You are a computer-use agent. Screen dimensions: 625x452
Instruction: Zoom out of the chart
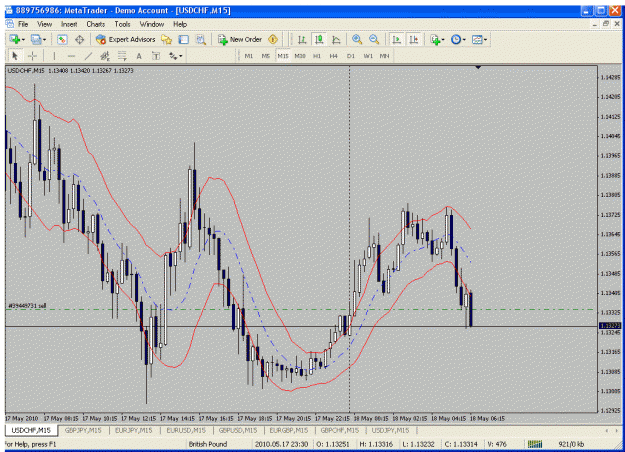click(374, 39)
